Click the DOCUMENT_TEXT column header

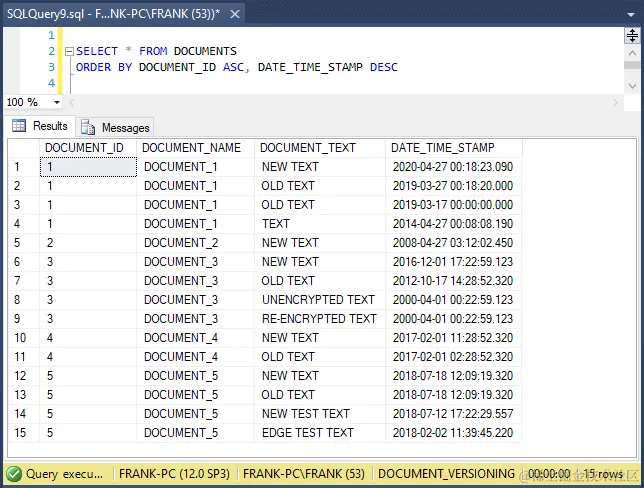click(320, 148)
